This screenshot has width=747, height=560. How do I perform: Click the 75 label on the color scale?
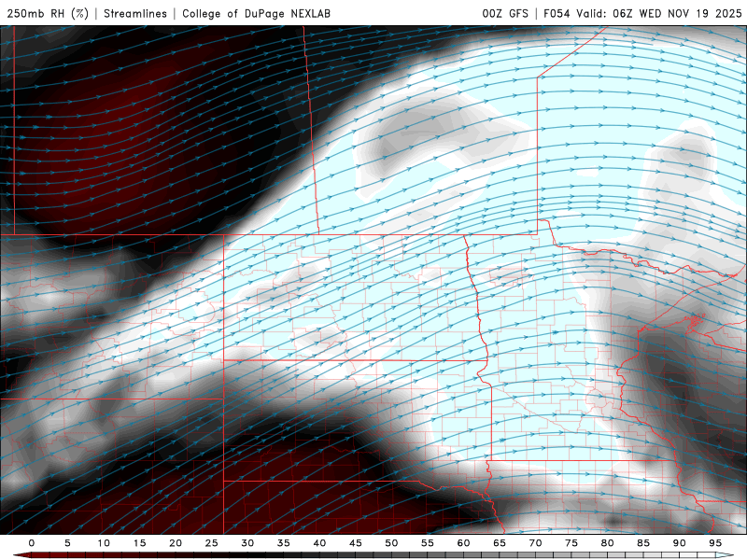pos(571,543)
